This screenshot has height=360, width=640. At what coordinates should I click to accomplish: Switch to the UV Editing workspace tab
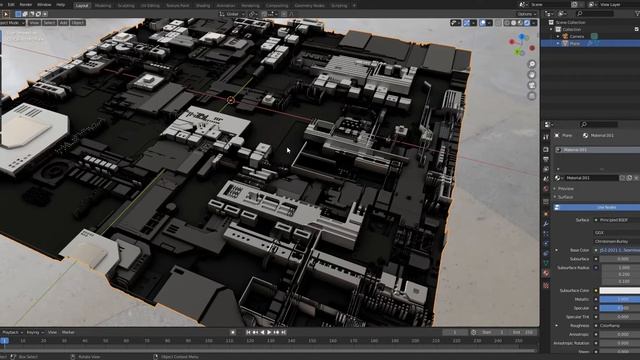coord(150,6)
